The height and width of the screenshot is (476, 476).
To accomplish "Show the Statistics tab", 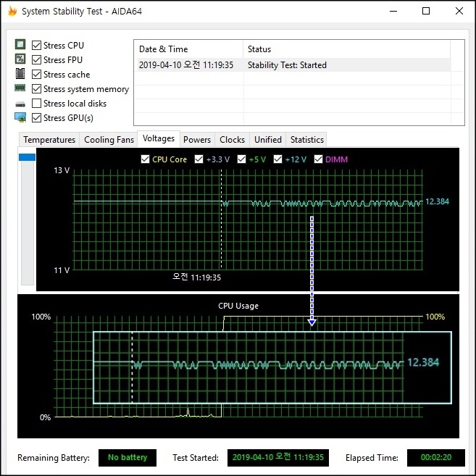I will [307, 140].
